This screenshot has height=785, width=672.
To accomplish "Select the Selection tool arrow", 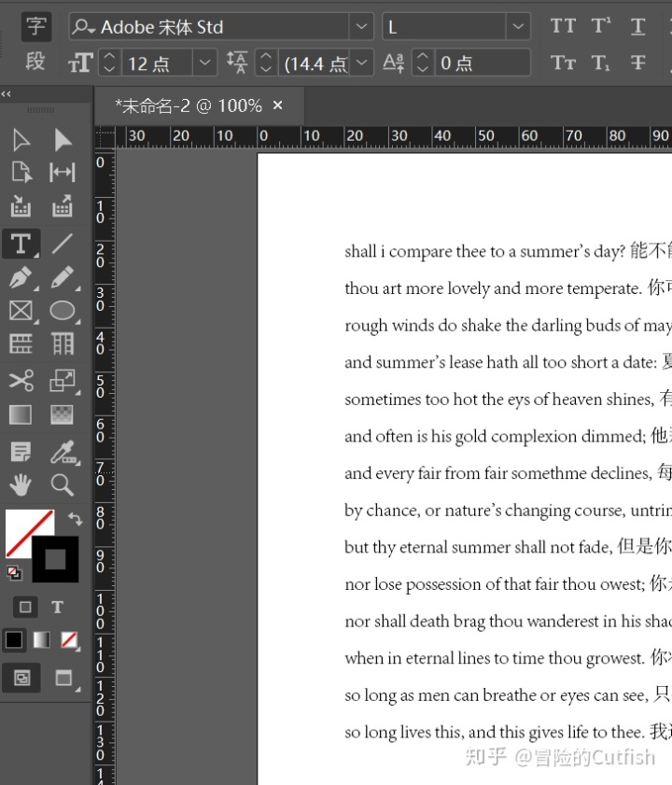I will 21,140.
